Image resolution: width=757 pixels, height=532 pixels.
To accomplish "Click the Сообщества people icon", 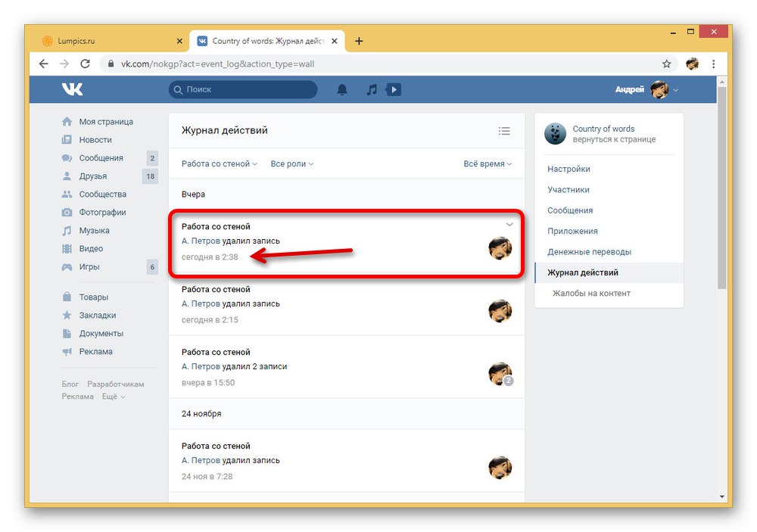I will pyautogui.click(x=67, y=194).
